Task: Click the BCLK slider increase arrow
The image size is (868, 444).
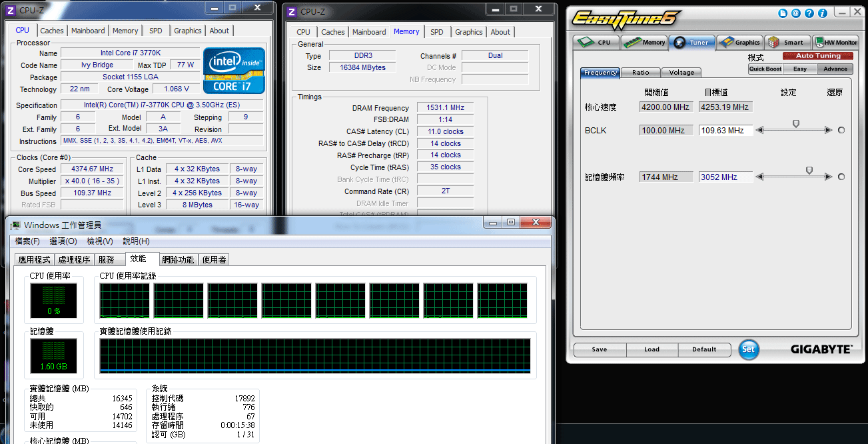Action: point(829,131)
